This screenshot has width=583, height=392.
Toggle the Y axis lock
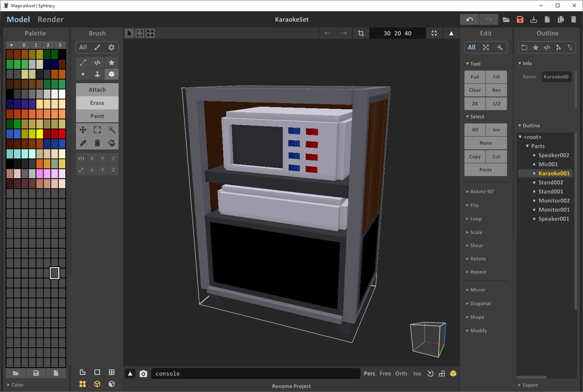(x=102, y=170)
